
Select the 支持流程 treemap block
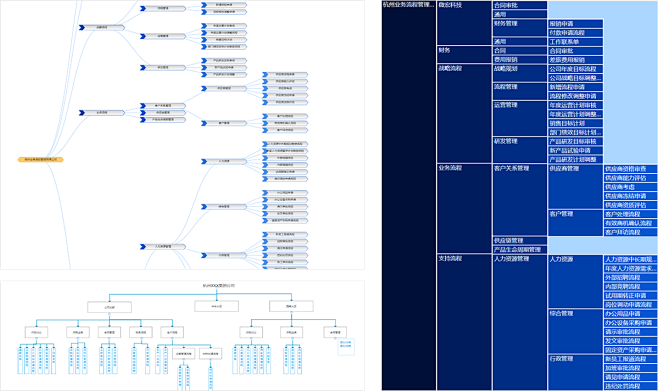click(x=464, y=322)
